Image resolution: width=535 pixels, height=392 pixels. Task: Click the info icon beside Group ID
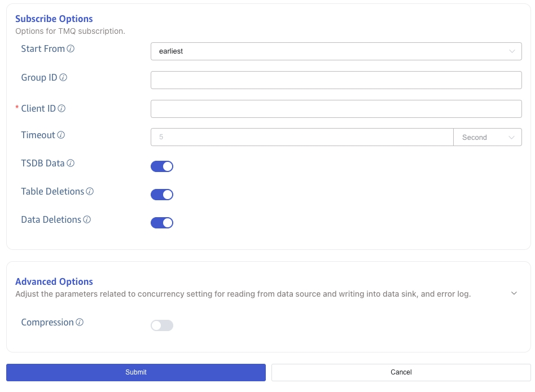[x=63, y=78]
